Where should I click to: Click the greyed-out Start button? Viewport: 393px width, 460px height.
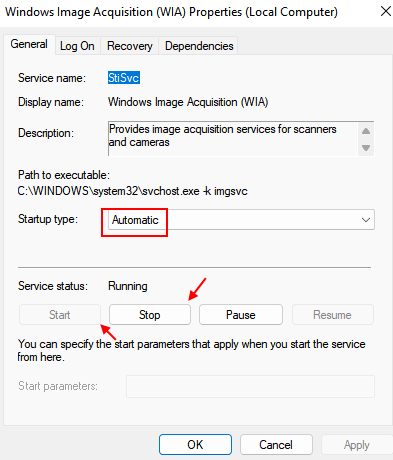[x=60, y=315]
